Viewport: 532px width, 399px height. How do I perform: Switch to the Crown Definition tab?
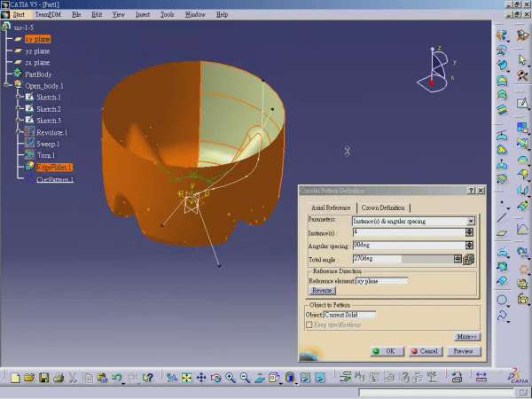(381, 207)
